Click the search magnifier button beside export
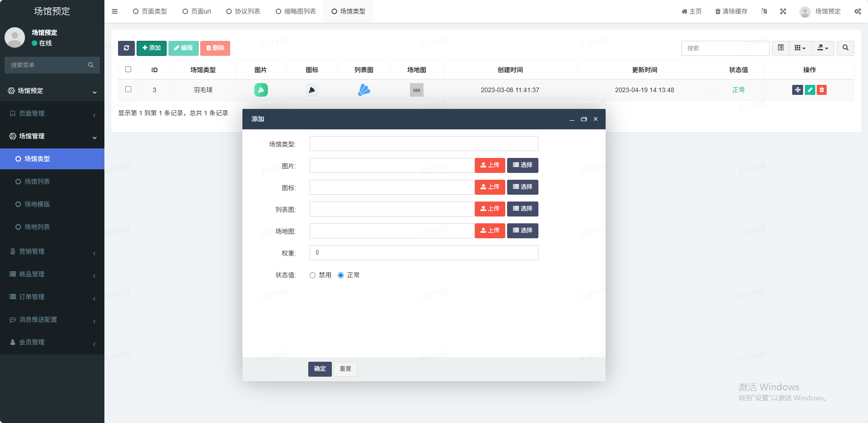This screenshot has width=868, height=423. pyautogui.click(x=845, y=48)
